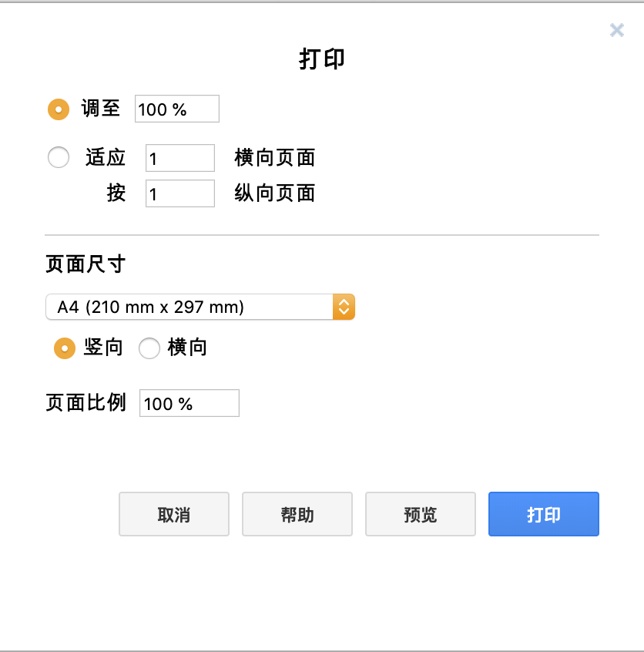Open the A4 page size dropdown
This screenshot has height=652, width=644.
click(x=200, y=307)
